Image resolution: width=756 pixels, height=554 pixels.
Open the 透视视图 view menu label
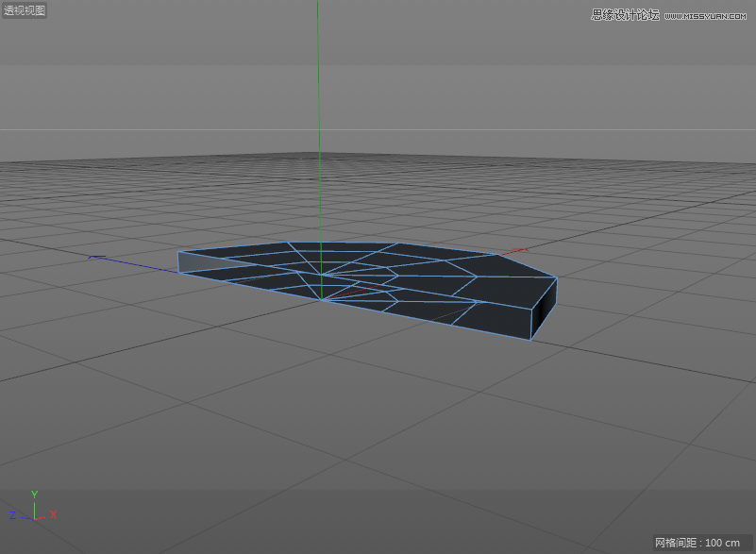(x=25, y=10)
